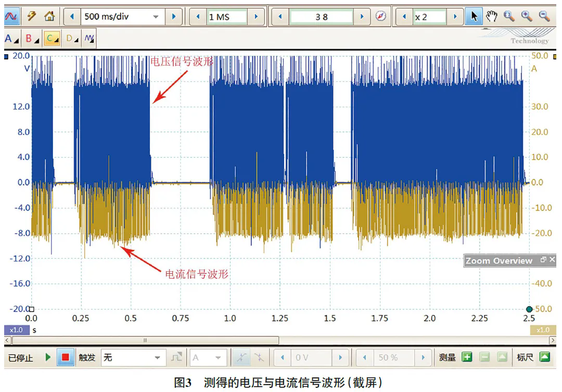Viewport: 562px width, 392px height.
Task: Select the hand pan tool
Action: click(491, 16)
